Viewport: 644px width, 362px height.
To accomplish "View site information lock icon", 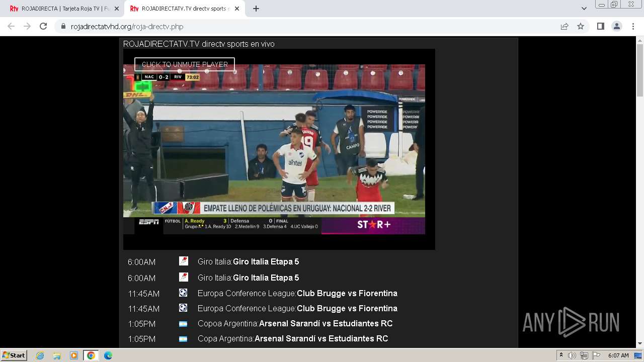I will [63, 27].
